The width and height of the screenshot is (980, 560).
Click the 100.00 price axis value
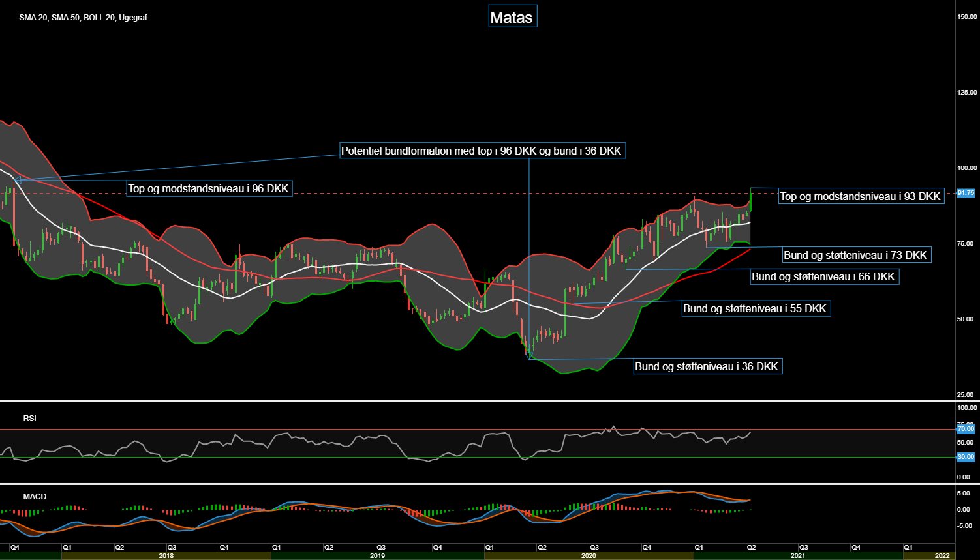(966, 168)
